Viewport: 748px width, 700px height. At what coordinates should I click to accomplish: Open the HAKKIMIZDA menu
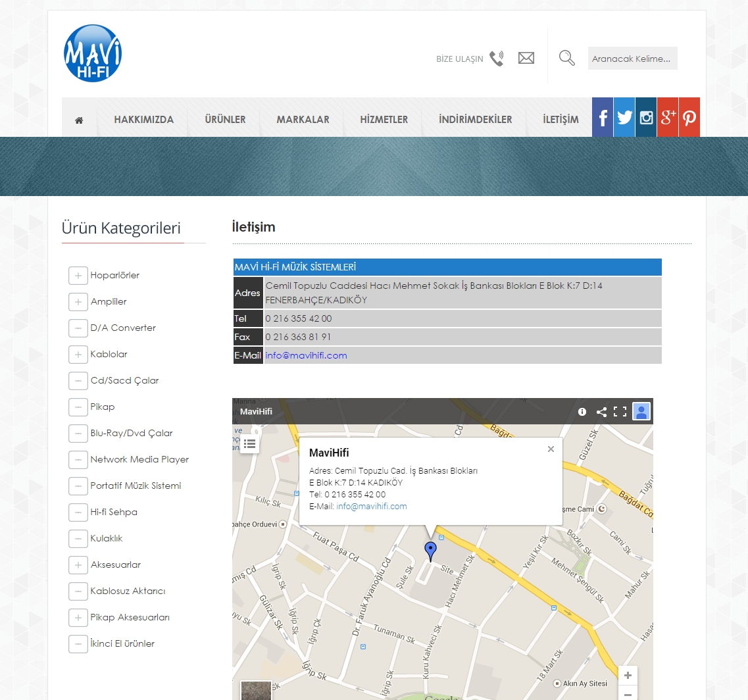coord(143,120)
